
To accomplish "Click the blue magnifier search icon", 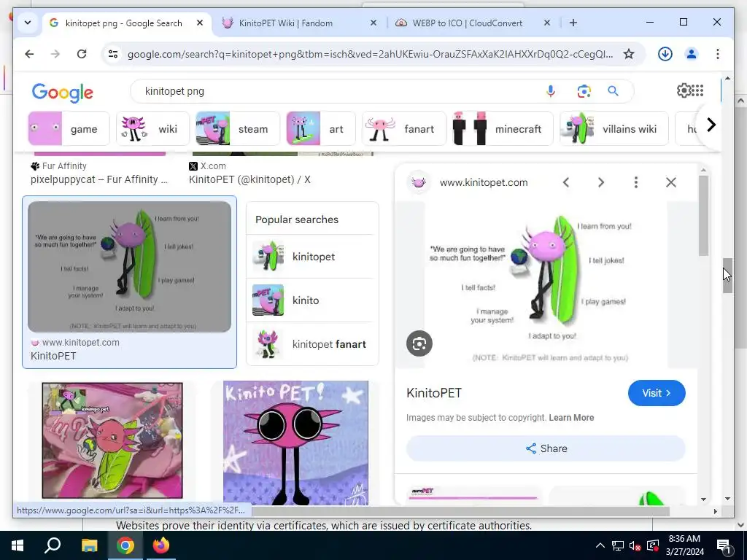I will [x=613, y=91].
